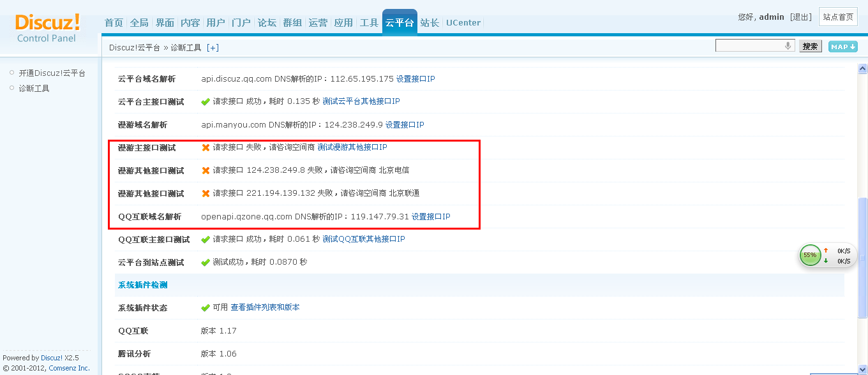Click the green 55% network monitor circle
Image resolution: width=868 pixels, height=375 pixels.
pos(810,255)
